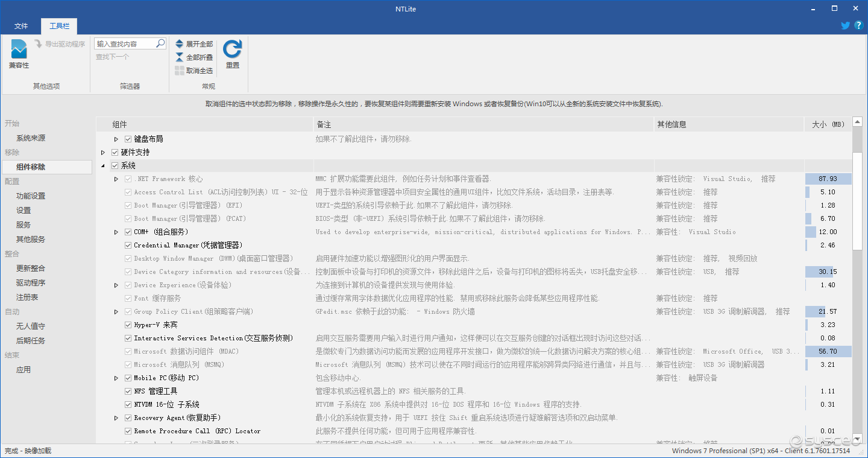Screen dimensions: 868x458
Task: Sort by the 组件 column header
Action: pyautogui.click(x=205, y=124)
